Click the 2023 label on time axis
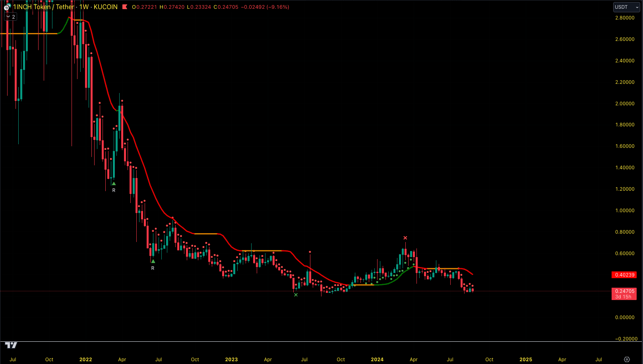 [232, 360]
